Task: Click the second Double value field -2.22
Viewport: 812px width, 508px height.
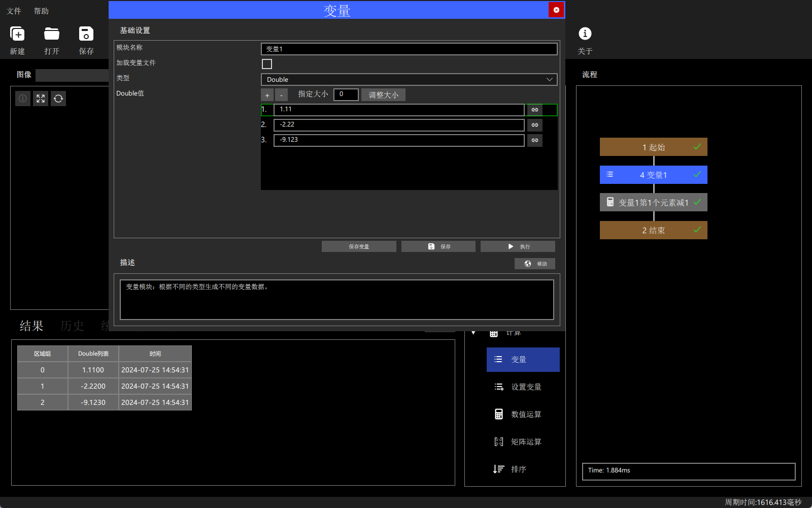Action: click(399, 125)
